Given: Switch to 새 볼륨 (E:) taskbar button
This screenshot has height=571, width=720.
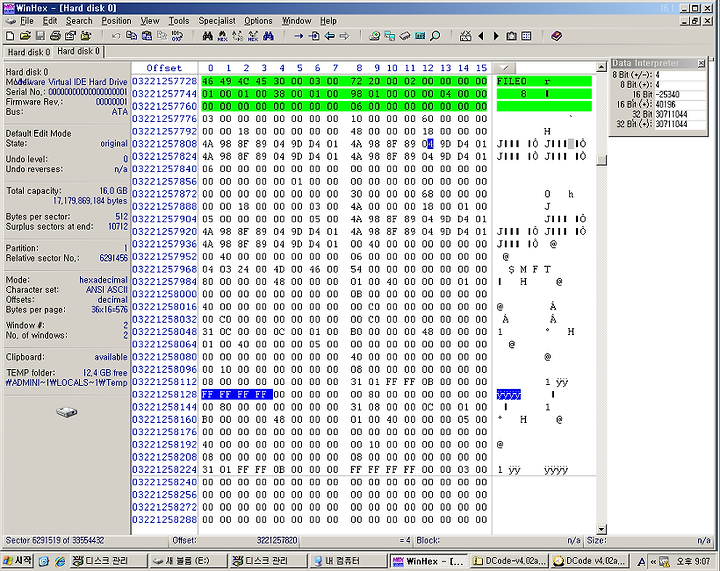Looking at the screenshot, I should (188, 561).
